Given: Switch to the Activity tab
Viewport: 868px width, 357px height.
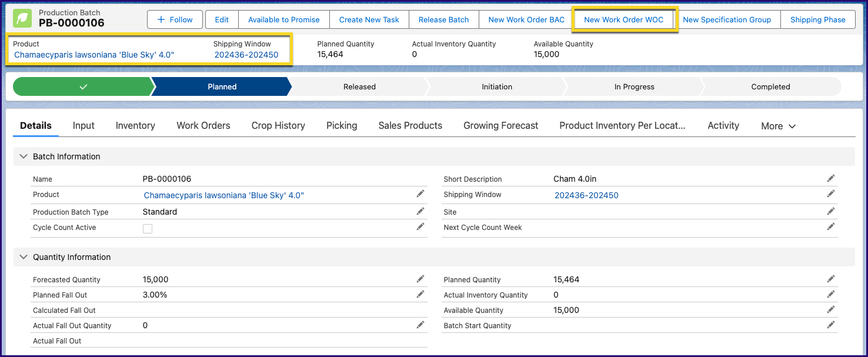Looking at the screenshot, I should pyautogui.click(x=723, y=125).
